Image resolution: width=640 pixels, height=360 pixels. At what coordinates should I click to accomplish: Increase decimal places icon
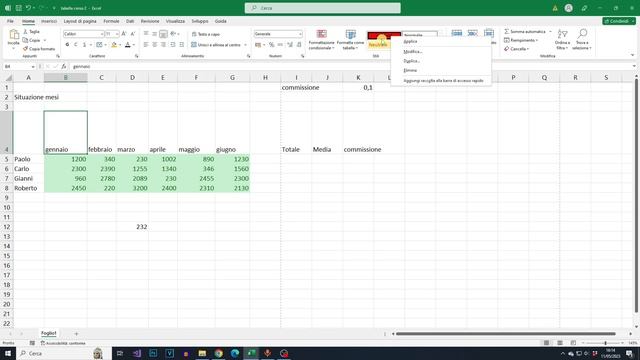click(x=290, y=45)
